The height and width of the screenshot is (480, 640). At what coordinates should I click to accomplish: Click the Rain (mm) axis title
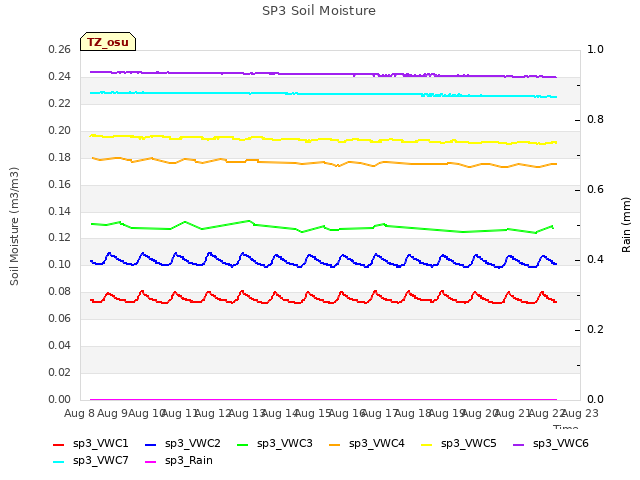pyautogui.click(x=626, y=225)
